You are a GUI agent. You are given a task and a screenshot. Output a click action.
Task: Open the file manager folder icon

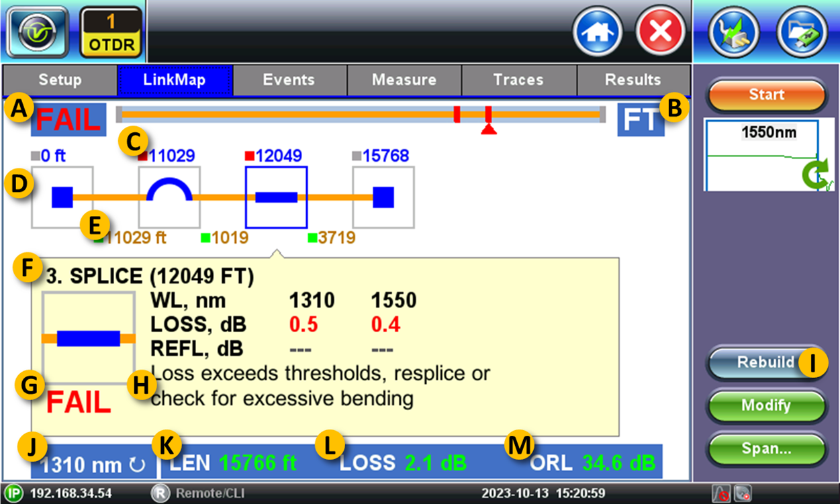pos(802,30)
